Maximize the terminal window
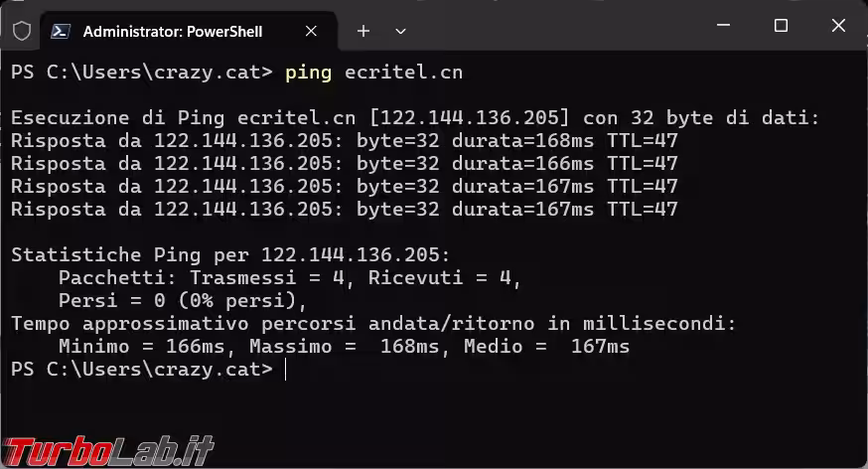The width and height of the screenshot is (868, 469). 781,26
